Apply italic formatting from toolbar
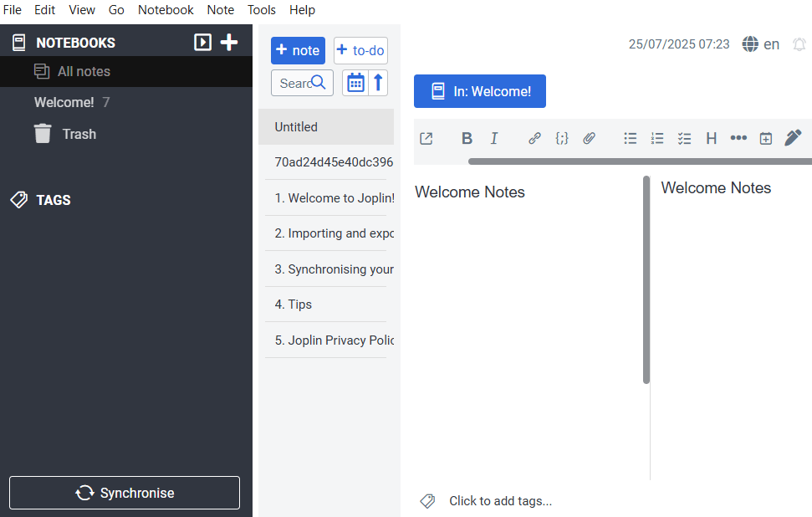 pyautogui.click(x=494, y=139)
